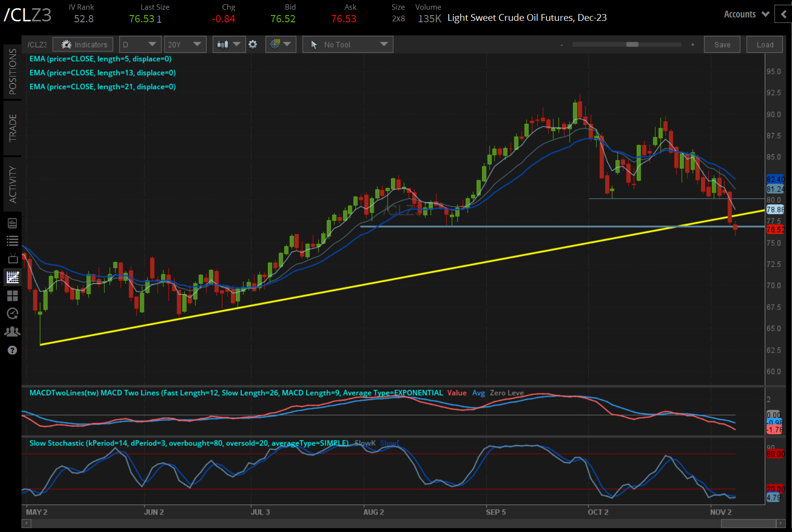Image resolution: width=792 pixels, height=532 pixels.
Task: Open the Indicators editor
Action: 82,44
